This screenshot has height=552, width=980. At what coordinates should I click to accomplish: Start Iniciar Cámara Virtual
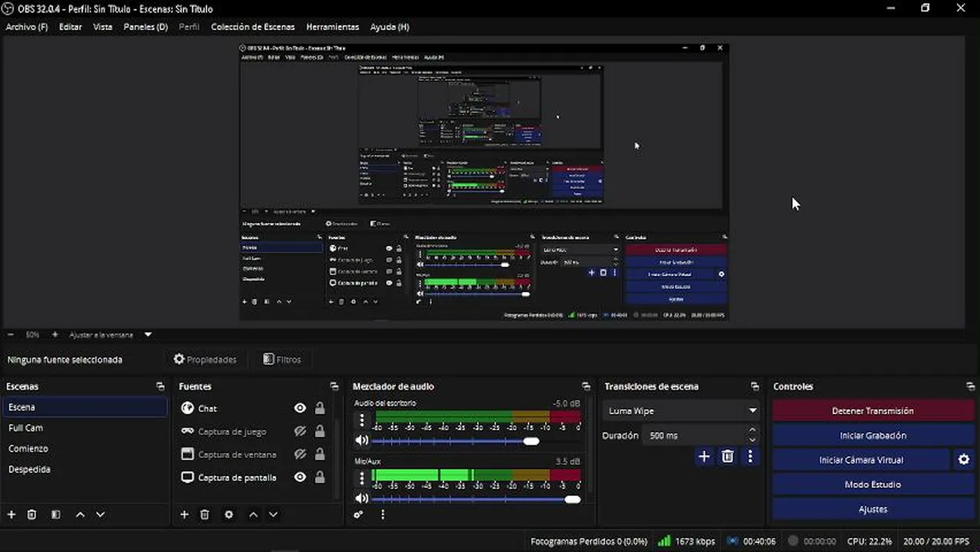coord(861,460)
